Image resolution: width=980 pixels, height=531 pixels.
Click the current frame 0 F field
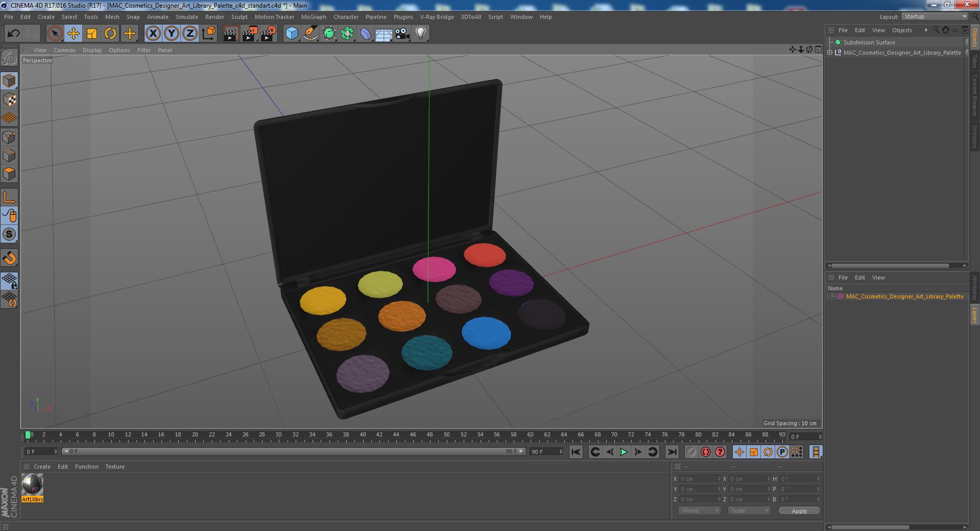pyautogui.click(x=41, y=452)
